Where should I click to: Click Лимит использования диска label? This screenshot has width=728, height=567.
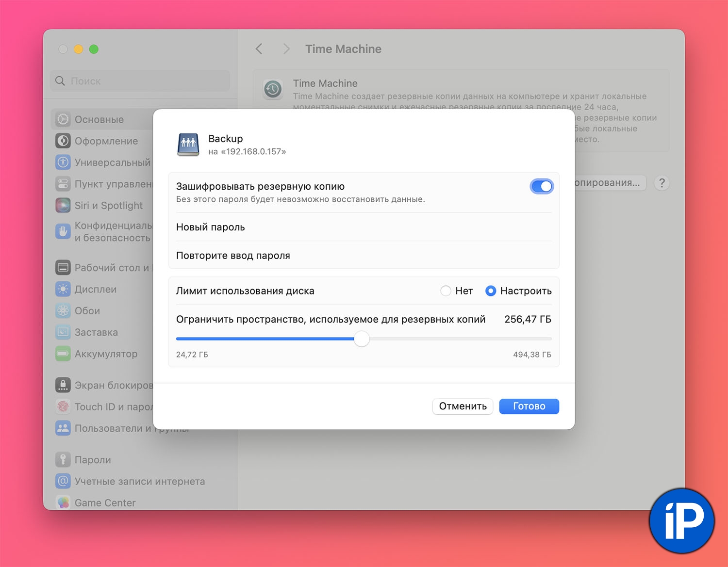[x=245, y=291]
